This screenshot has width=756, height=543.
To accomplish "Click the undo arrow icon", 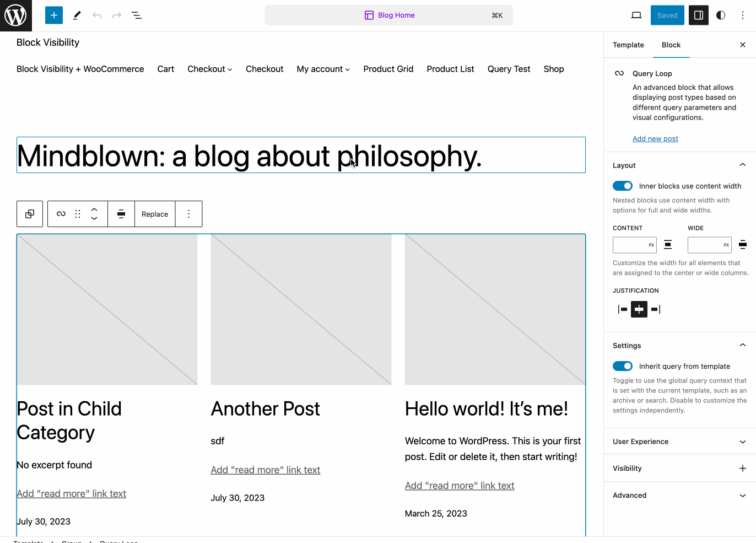I will [x=97, y=15].
